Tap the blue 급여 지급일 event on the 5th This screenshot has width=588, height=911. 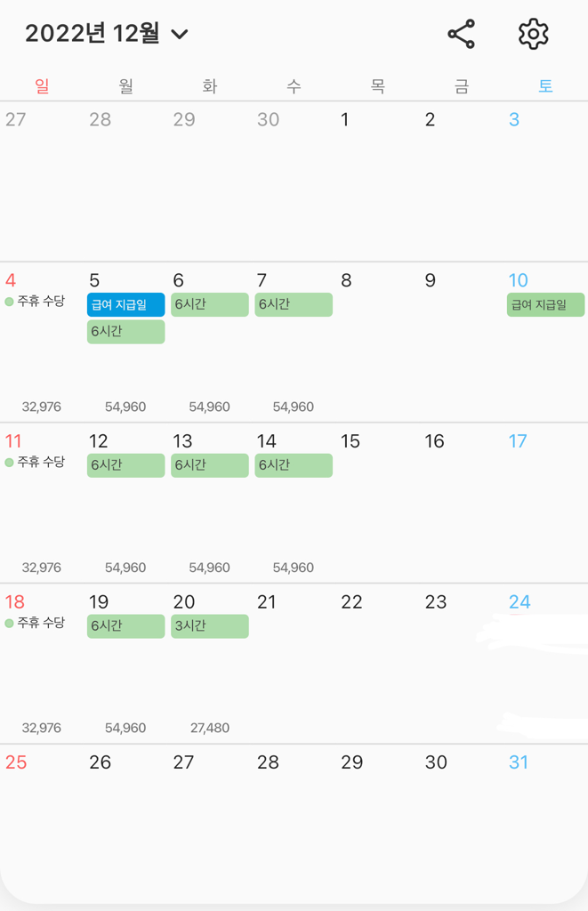(x=125, y=305)
